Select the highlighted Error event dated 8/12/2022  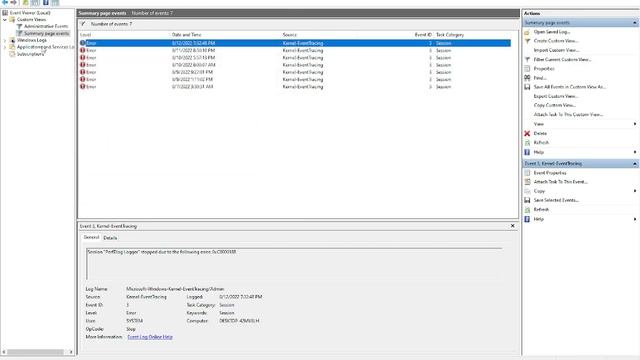[x=295, y=43]
